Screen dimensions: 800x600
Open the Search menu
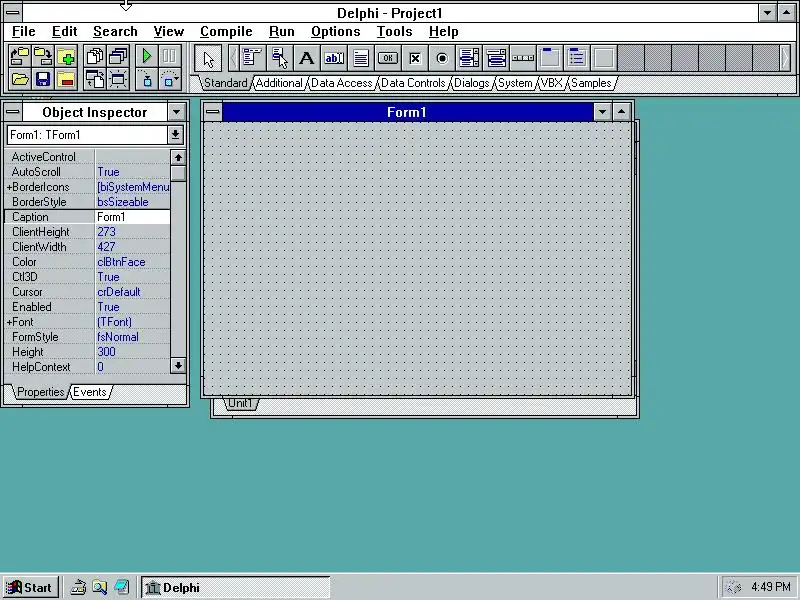tap(115, 32)
